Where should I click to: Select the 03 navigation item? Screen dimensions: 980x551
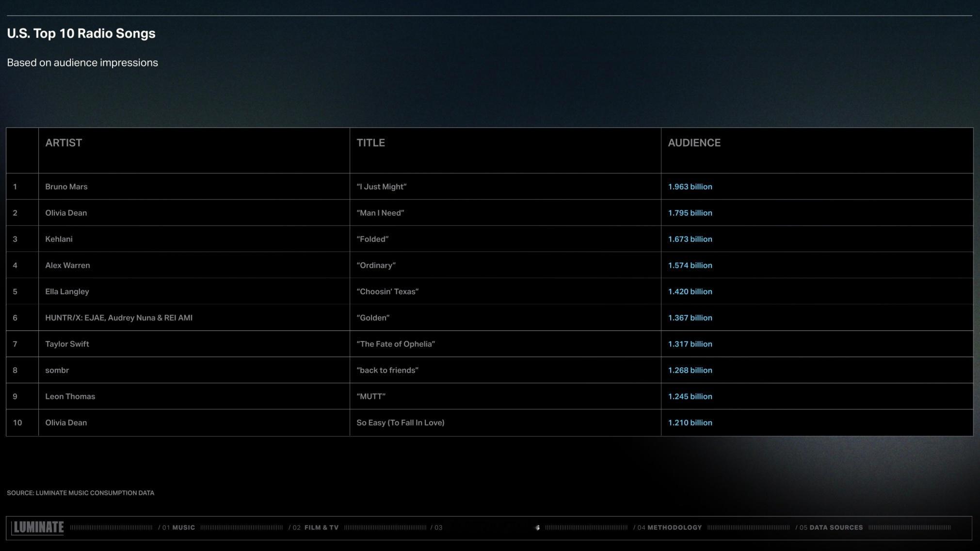click(436, 528)
